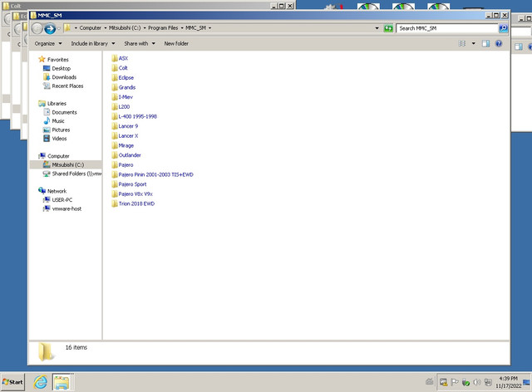The image size is (532, 392).
Task: Change your view icon in toolbar
Action: point(462,43)
